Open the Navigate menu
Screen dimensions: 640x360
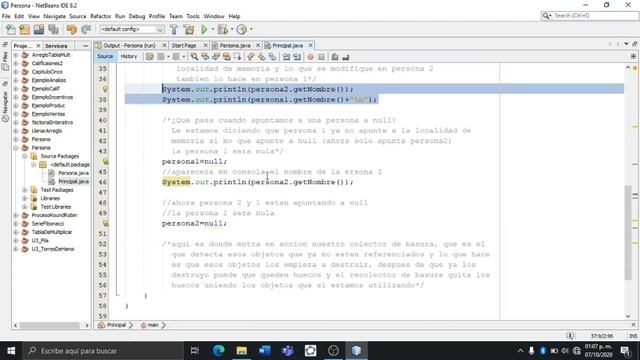point(54,16)
